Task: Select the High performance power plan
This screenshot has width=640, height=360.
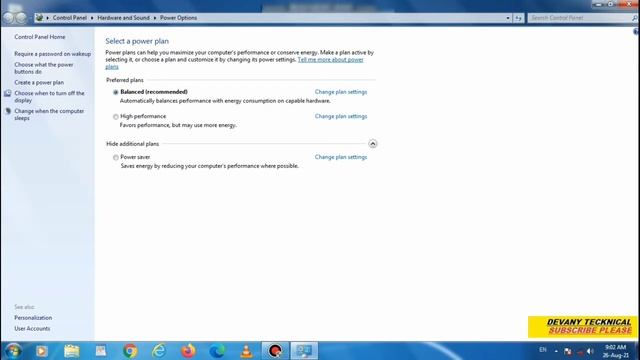Action: (116, 117)
